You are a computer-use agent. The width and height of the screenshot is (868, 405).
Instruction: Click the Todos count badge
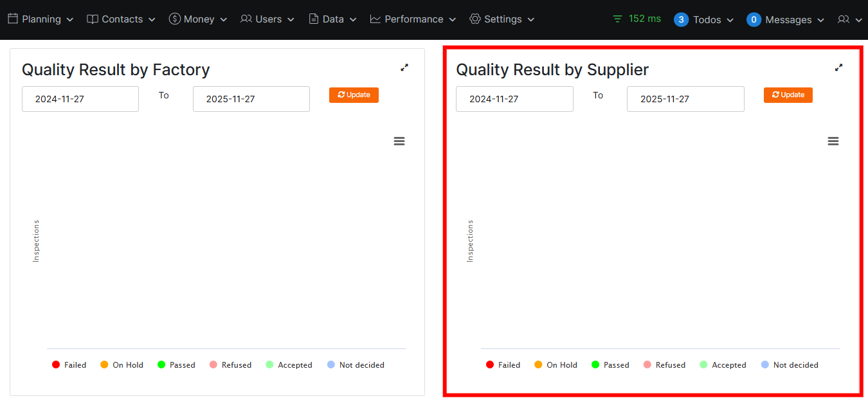coord(681,20)
